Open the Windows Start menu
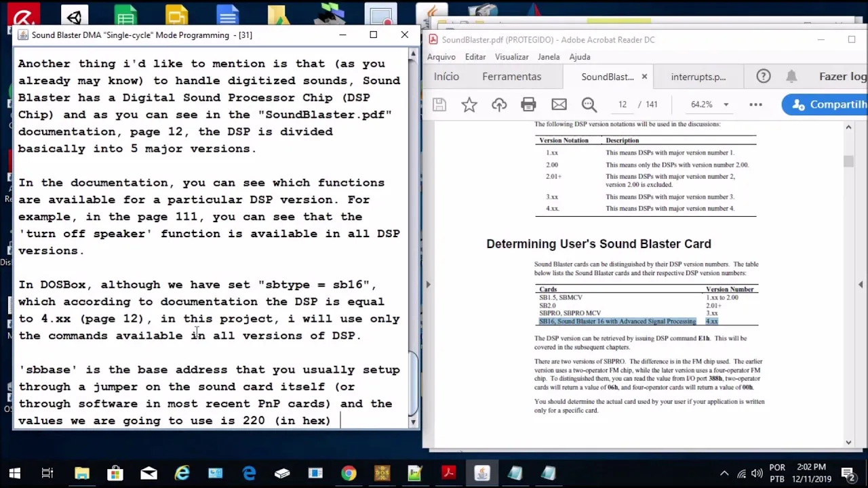The image size is (868, 488). click(14, 473)
